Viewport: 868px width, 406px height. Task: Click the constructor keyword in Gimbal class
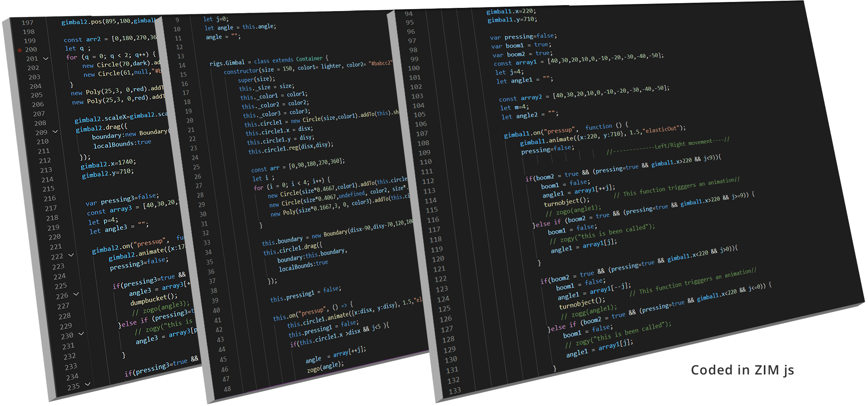[241, 71]
